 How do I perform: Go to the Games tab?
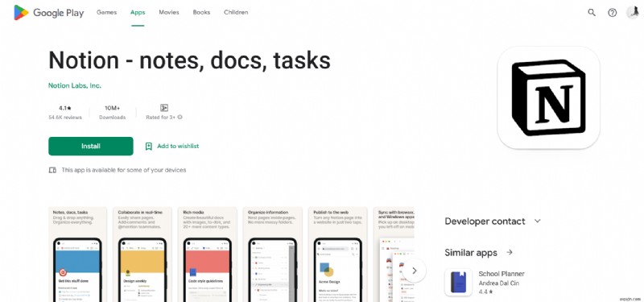click(x=107, y=12)
